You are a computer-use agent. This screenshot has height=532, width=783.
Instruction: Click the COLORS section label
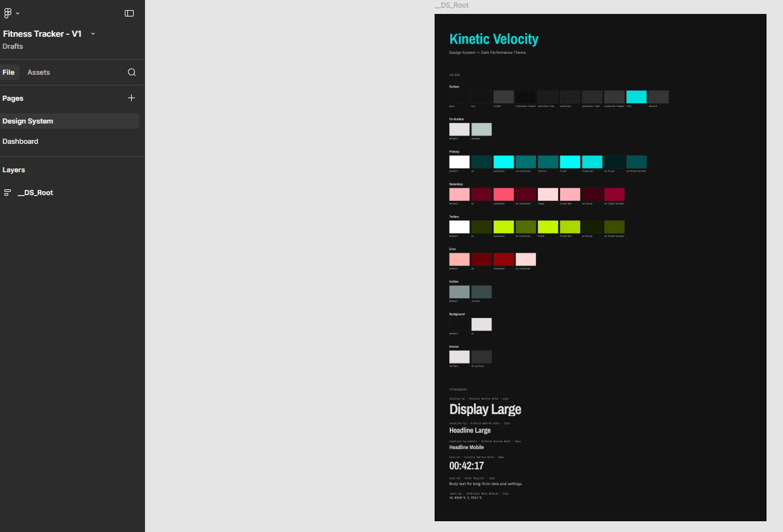[455, 75]
